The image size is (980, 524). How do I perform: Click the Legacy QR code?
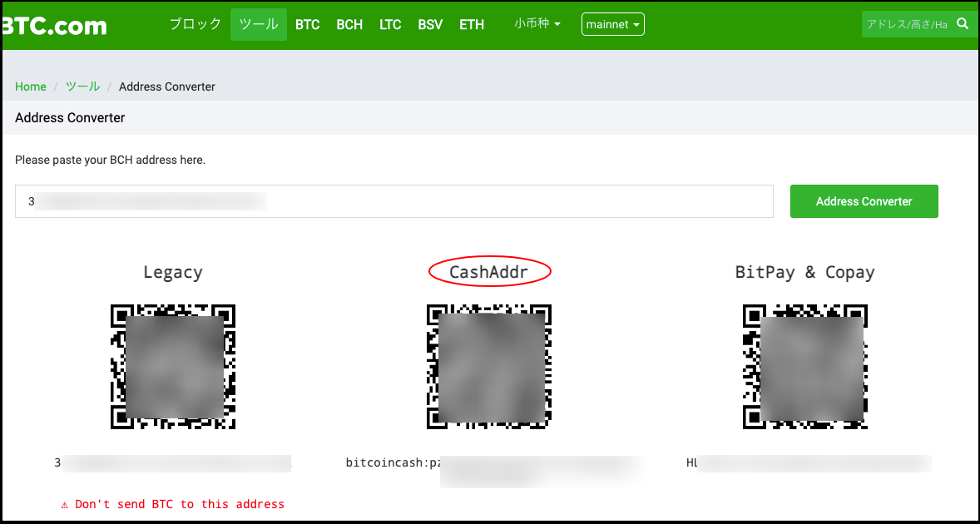pyautogui.click(x=173, y=367)
